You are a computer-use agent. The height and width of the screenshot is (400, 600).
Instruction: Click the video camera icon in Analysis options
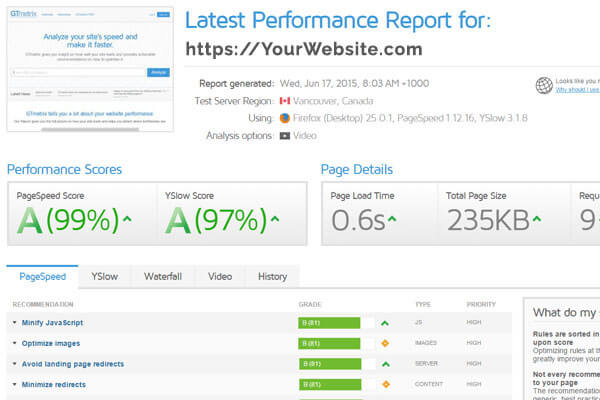[285, 136]
